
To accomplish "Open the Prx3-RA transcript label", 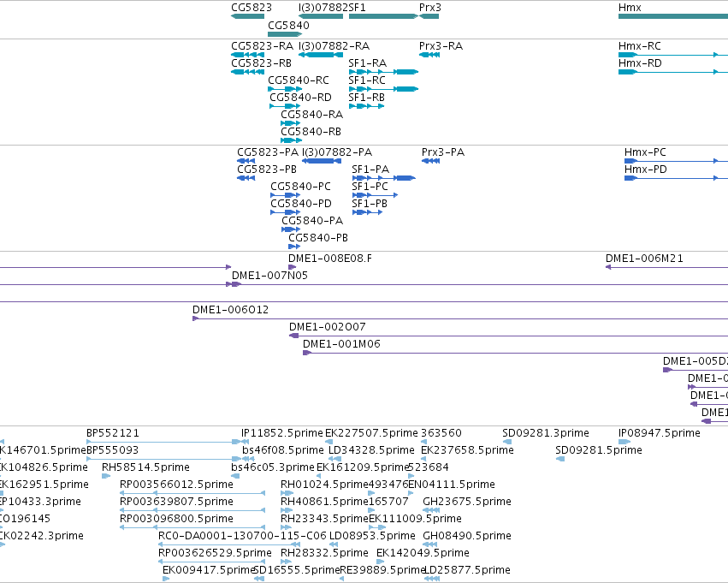I will [441, 46].
